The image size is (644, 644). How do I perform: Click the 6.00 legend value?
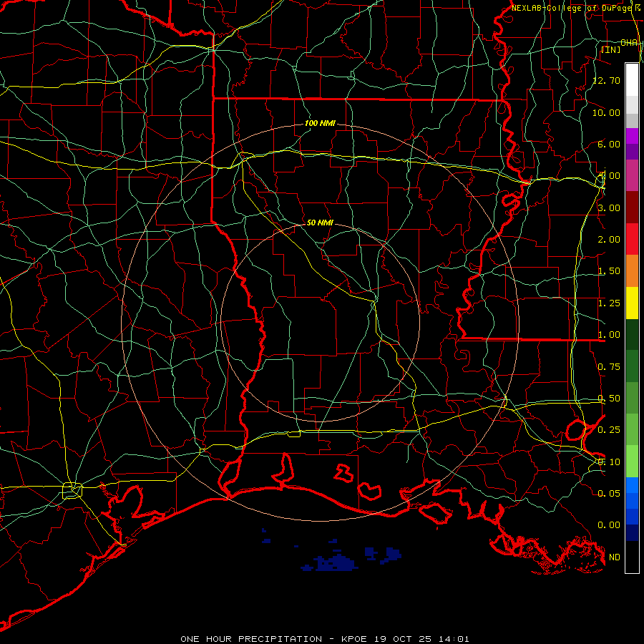point(609,144)
